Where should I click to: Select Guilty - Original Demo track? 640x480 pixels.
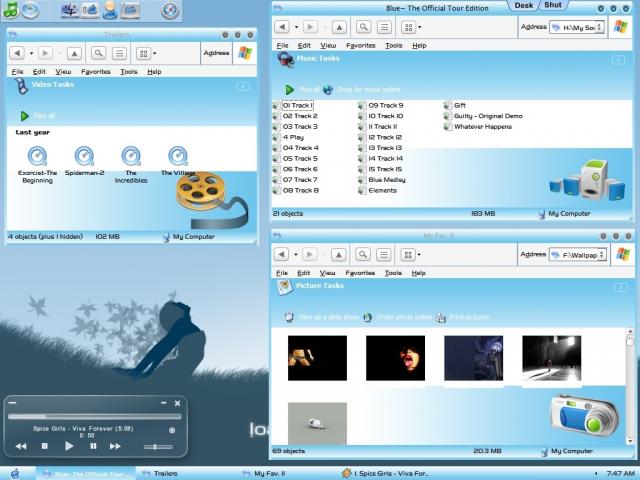point(483,116)
